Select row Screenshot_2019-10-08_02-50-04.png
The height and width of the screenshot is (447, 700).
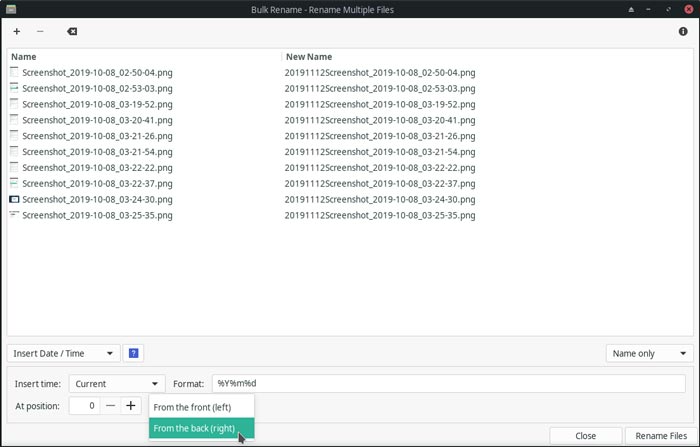[350, 72]
